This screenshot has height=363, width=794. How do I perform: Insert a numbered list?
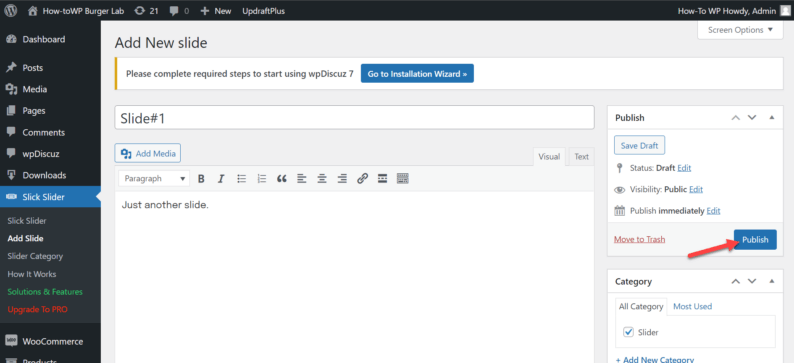tap(262, 178)
